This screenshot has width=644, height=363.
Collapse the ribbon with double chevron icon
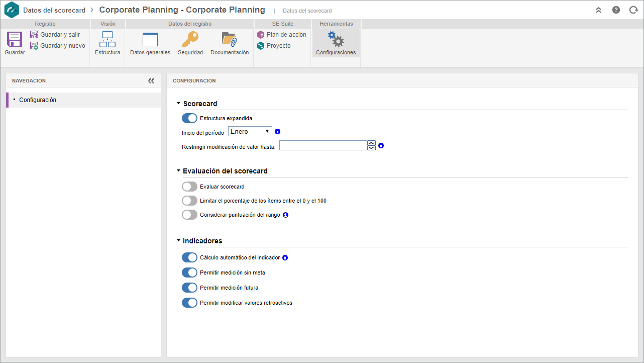pyautogui.click(x=598, y=10)
